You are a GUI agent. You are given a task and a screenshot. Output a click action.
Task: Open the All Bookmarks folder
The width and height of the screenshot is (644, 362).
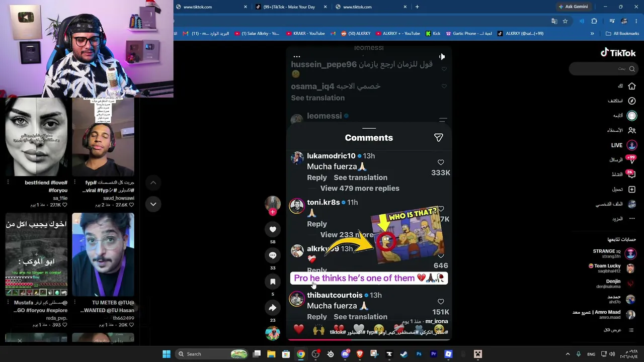[622, 34]
